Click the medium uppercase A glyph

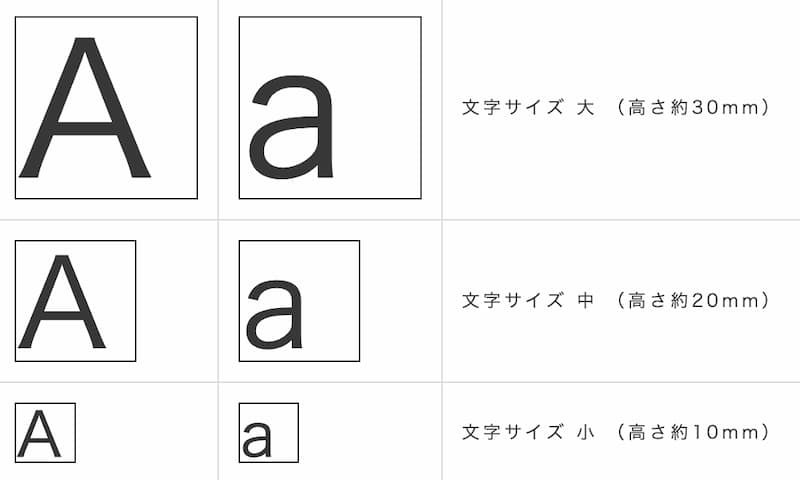pyautogui.click(x=62, y=301)
